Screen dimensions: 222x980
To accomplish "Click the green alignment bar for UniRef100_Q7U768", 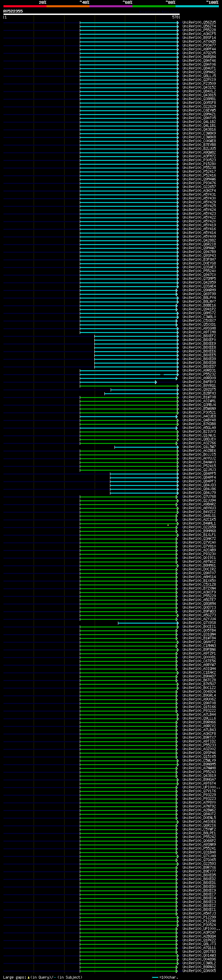I will 129,496.
